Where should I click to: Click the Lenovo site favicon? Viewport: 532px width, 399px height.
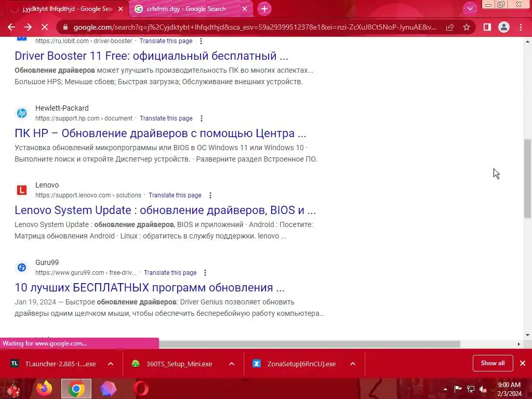point(22,190)
